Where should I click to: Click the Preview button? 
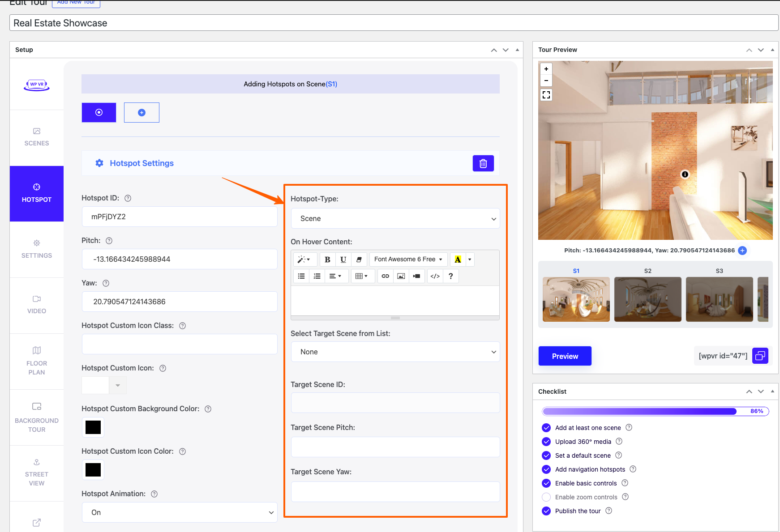coord(565,356)
